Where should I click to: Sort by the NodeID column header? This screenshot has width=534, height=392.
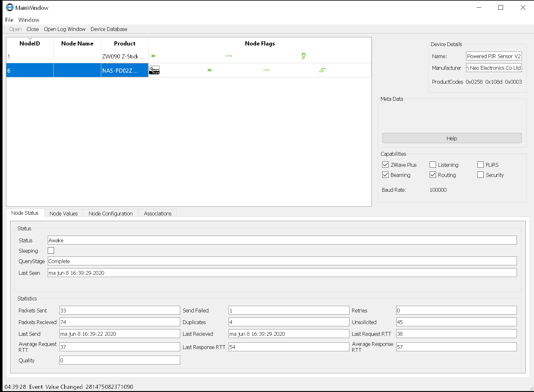click(x=30, y=44)
